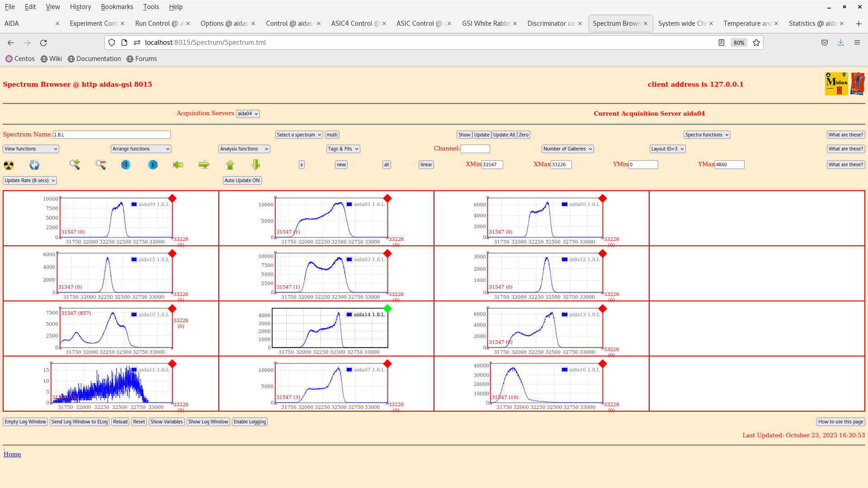Open the Select a spectrum dropdown
Screen dimensions: 868x488
pos(299,134)
